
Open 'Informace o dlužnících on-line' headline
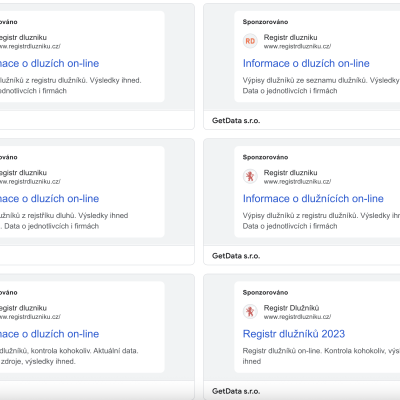[x=313, y=199]
